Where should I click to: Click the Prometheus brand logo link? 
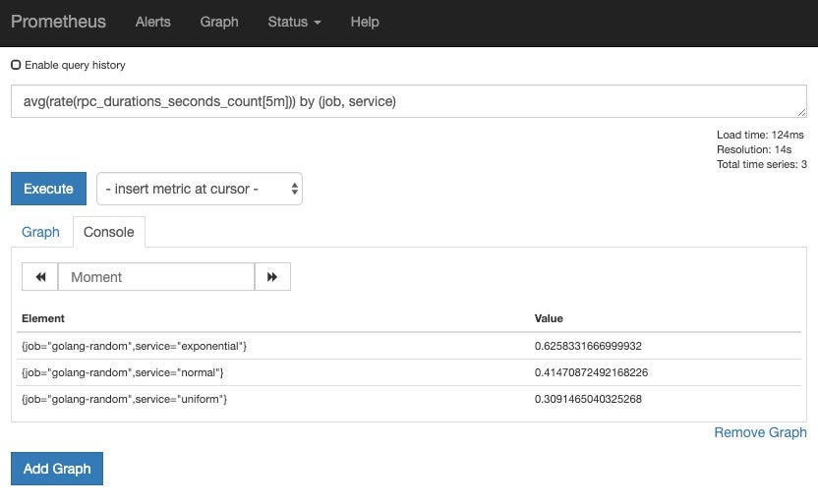click(x=58, y=22)
